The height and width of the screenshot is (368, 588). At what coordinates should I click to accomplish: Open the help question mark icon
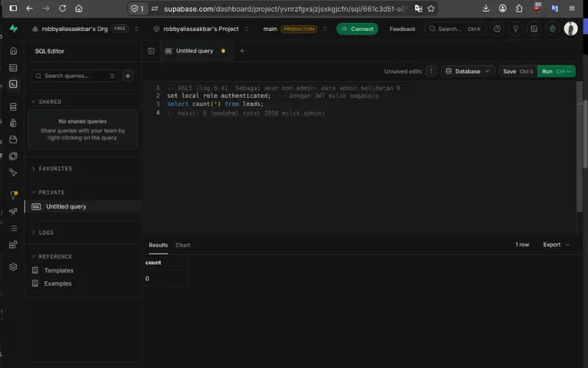point(497,29)
